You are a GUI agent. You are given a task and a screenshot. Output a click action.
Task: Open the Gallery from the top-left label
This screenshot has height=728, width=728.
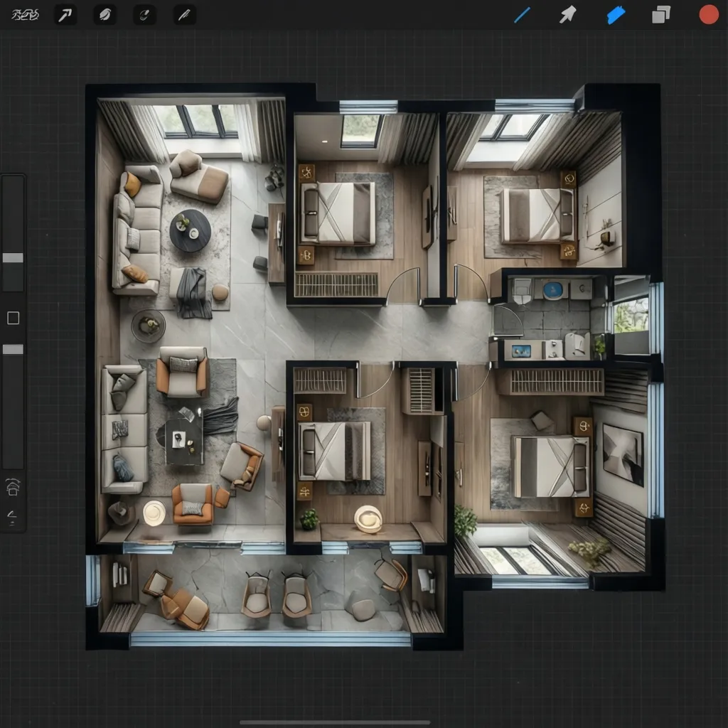(25, 15)
